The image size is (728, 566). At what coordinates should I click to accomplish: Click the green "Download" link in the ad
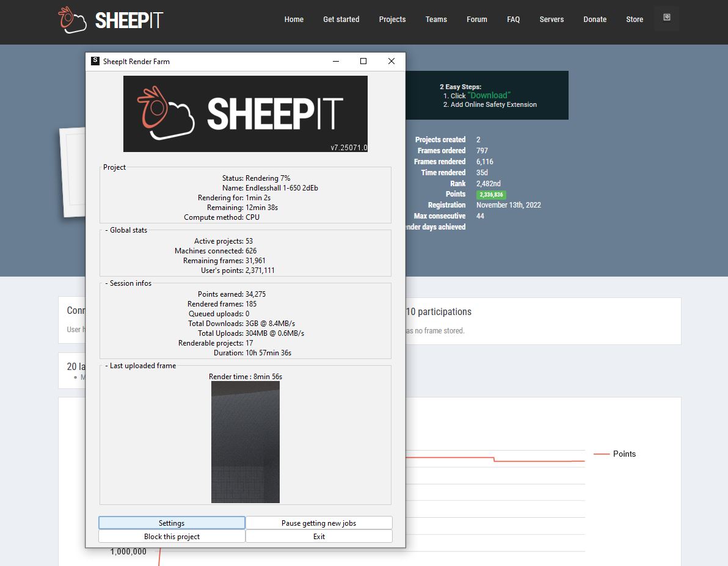pyautogui.click(x=489, y=95)
